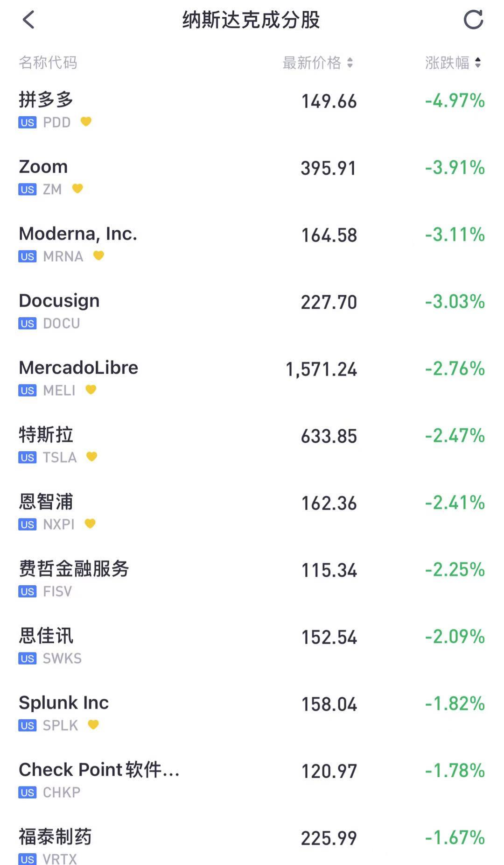
Task: Tap the yellow heart next to PDD
Action: (x=86, y=121)
